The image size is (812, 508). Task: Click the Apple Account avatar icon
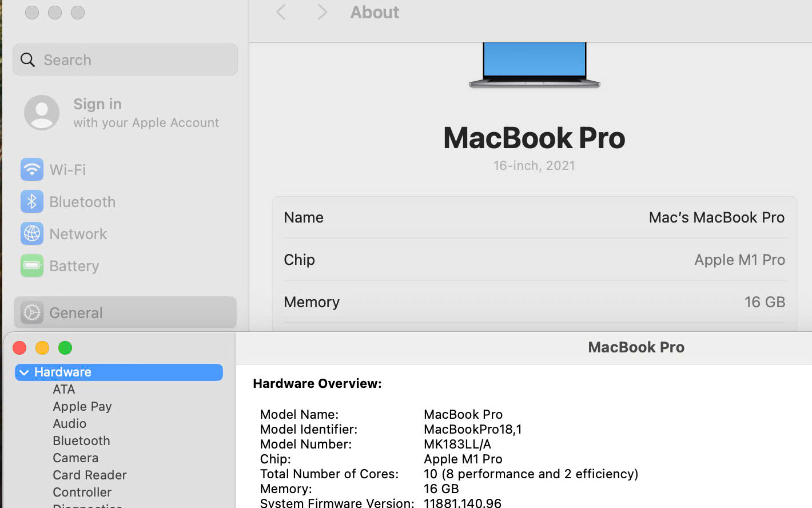42,113
